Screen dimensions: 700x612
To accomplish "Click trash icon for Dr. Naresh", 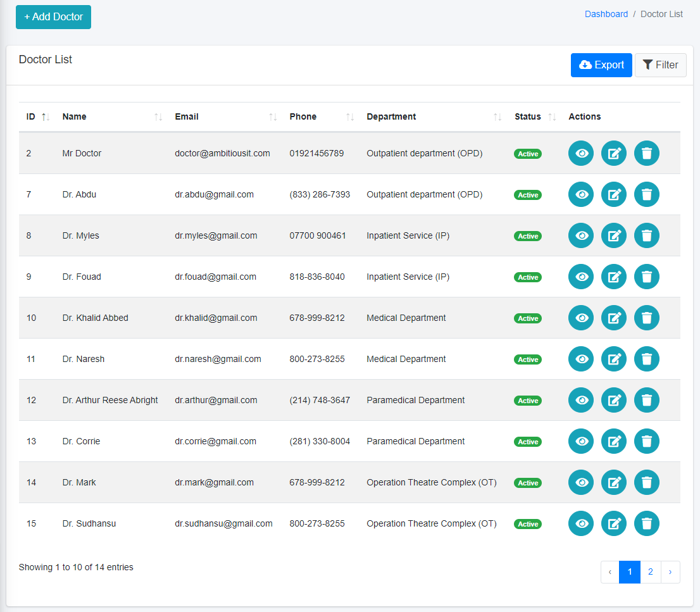I will [646, 359].
